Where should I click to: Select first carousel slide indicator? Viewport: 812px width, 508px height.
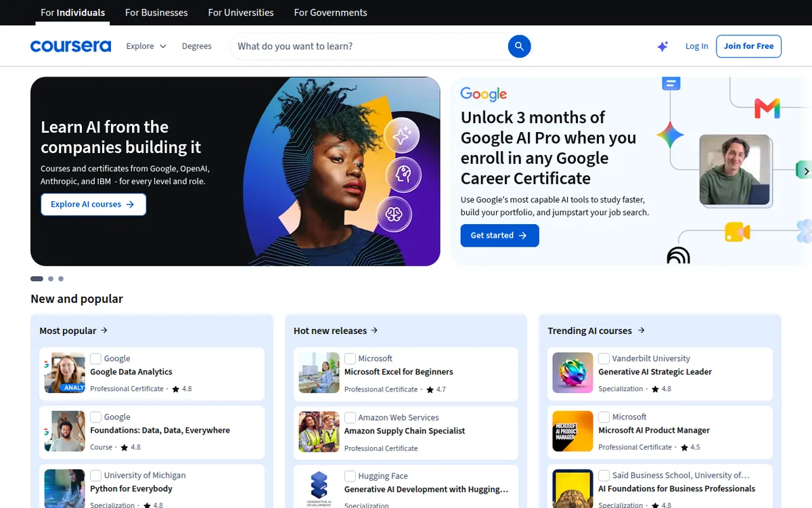37,278
